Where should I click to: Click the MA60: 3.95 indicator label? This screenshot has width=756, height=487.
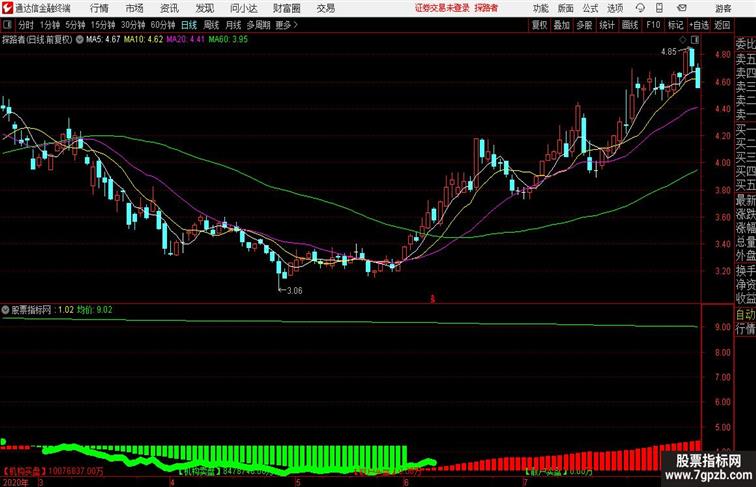coord(228,40)
